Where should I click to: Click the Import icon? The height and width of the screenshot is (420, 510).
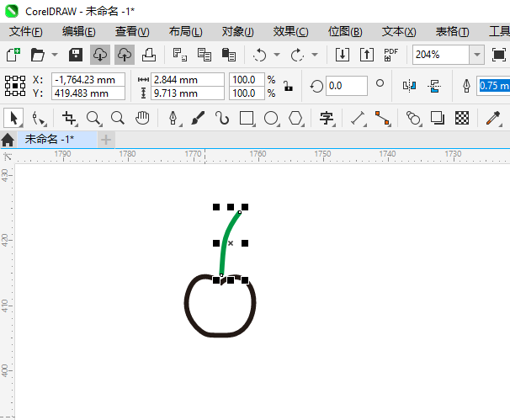(343, 55)
